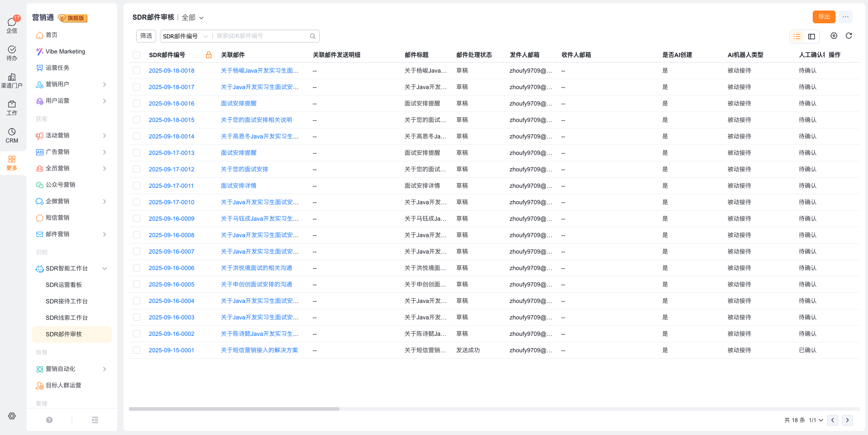Toggle the select-all checkbox in header
The width and height of the screenshot is (868, 435).
click(137, 55)
